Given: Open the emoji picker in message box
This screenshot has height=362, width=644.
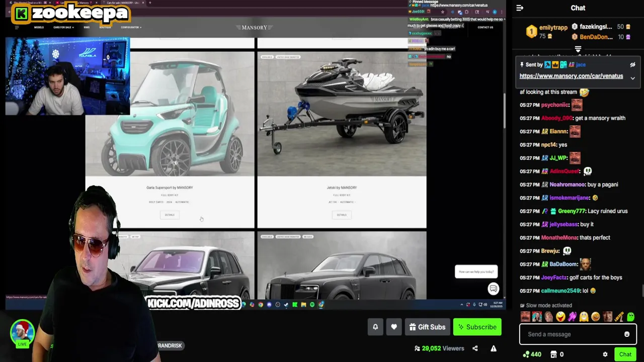Looking at the screenshot, I should [627, 334].
